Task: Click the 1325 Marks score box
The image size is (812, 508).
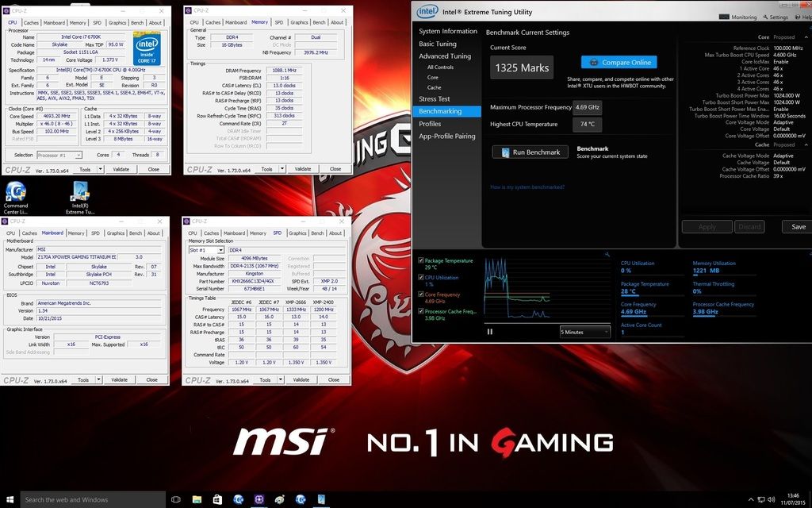Action: (x=522, y=67)
